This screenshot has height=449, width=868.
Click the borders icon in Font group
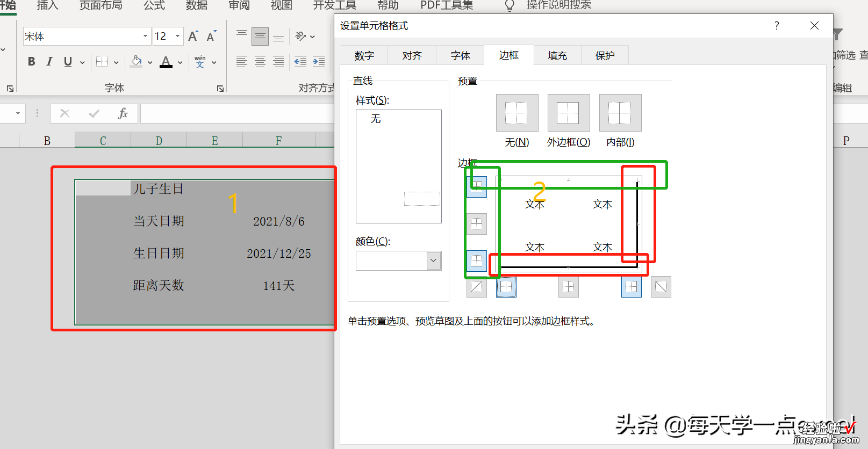click(x=102, y=62)
